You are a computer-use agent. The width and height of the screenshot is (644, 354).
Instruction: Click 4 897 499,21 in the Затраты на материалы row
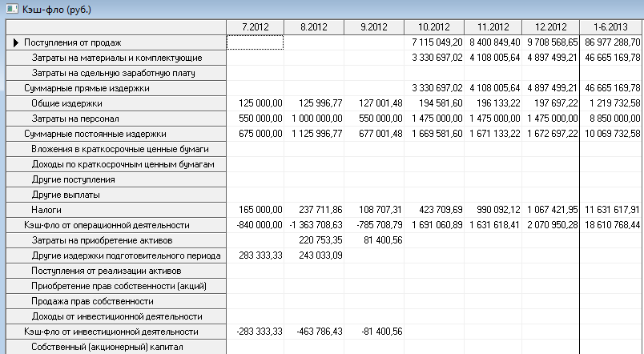[x=553, y=58]
